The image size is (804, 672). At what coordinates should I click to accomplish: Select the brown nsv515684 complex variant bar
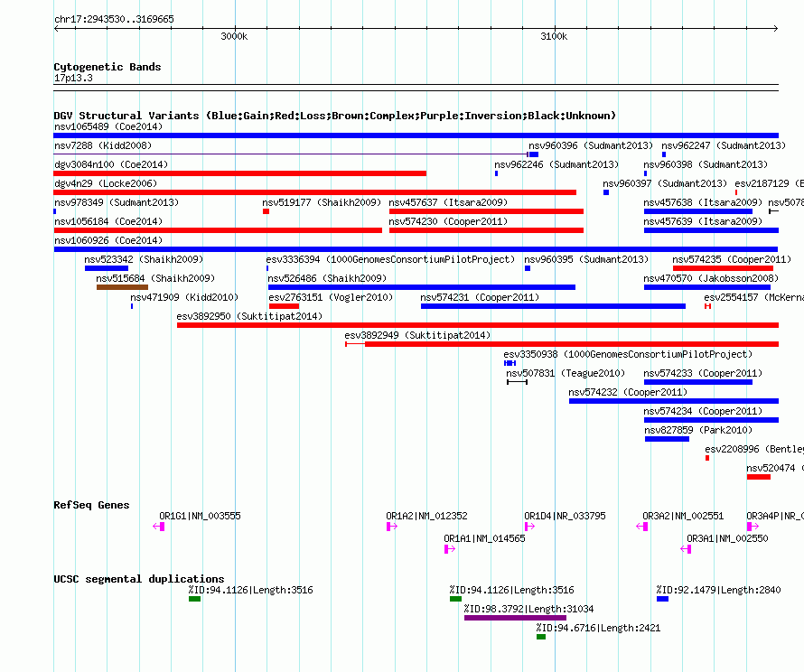121,287
